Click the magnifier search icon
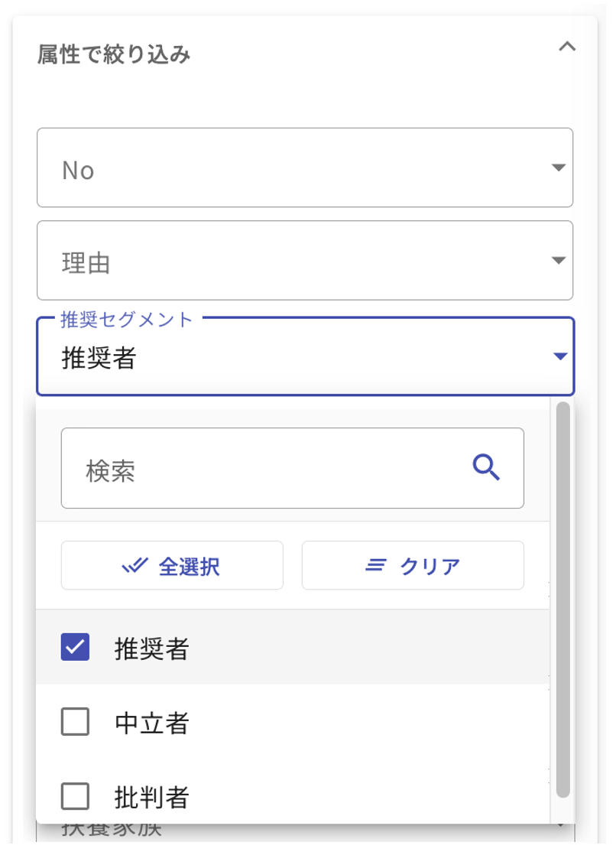This screenshot has height=855, width=616. pos(486,467)
